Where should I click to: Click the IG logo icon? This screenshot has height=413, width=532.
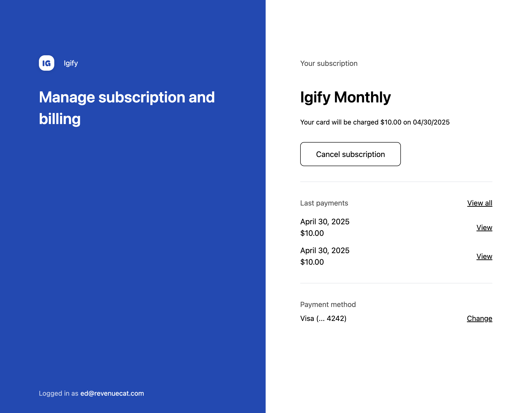pos(47,63)
